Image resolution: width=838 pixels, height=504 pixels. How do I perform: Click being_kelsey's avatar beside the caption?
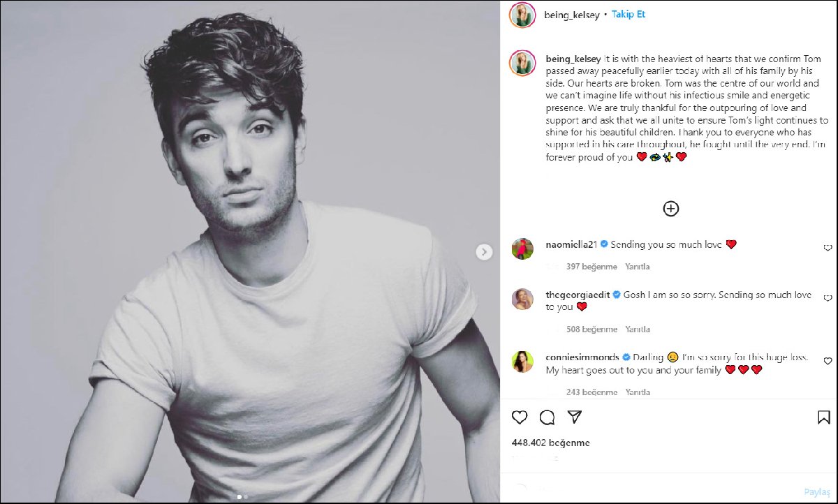[522, 63]
